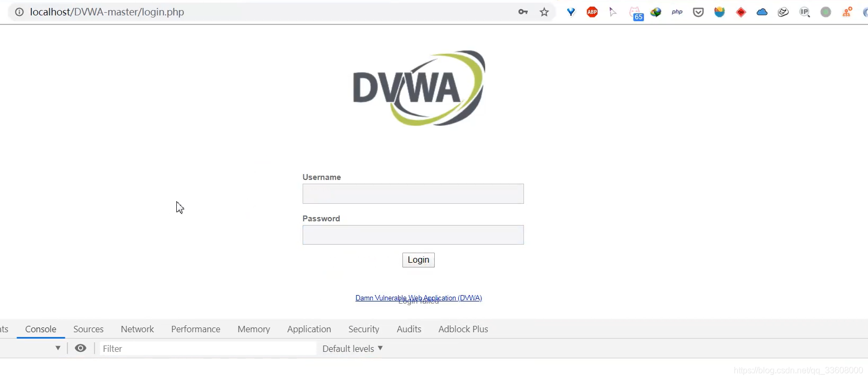868x380 pixels.
Task: Expand the console context dropdown arrow
Action: [x=58, y=348]
